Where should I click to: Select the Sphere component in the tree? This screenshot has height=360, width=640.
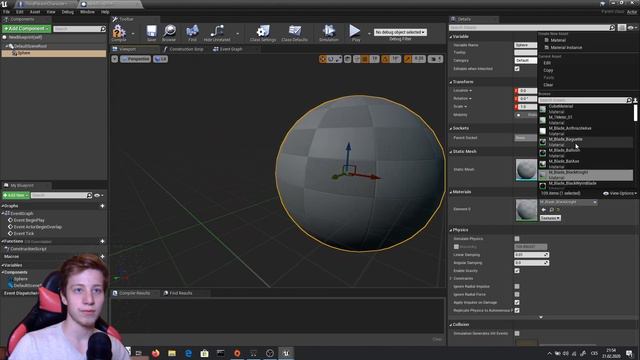tap(54, 53)
